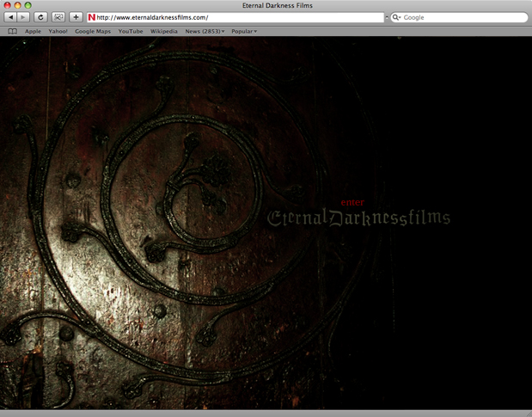
Task: Click the Forward navigation arrow
Action: pos(23,17)
